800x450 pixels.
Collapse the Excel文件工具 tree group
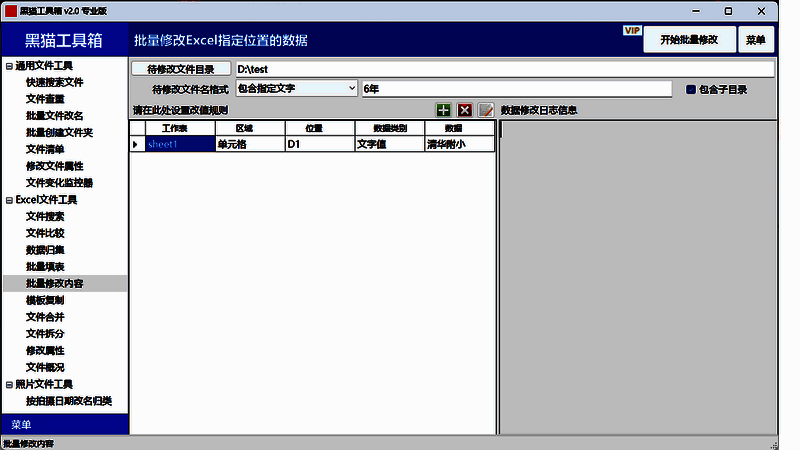pyautogui.click(x=9, y=201)
